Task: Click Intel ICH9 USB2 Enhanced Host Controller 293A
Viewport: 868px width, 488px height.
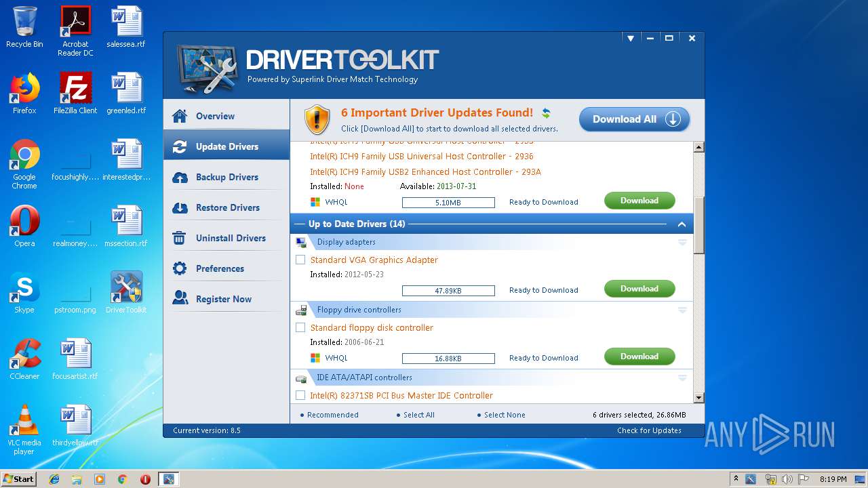Action: click(x=425, y=171)
